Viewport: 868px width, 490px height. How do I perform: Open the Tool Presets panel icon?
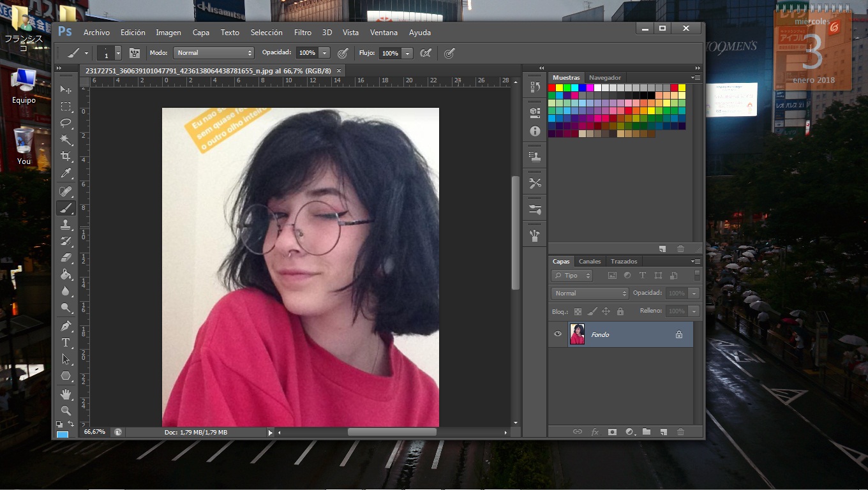[x=535, y=183]
